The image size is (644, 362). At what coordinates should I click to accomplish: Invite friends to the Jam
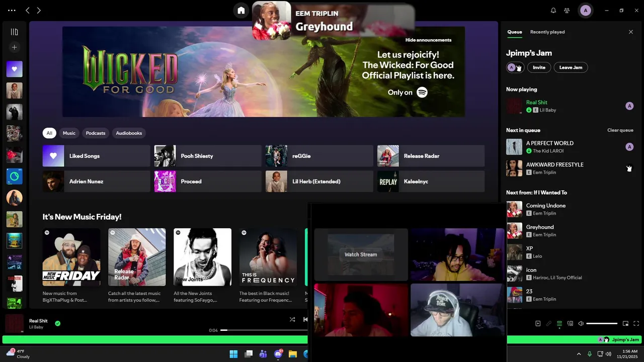(x=539, y=67)
